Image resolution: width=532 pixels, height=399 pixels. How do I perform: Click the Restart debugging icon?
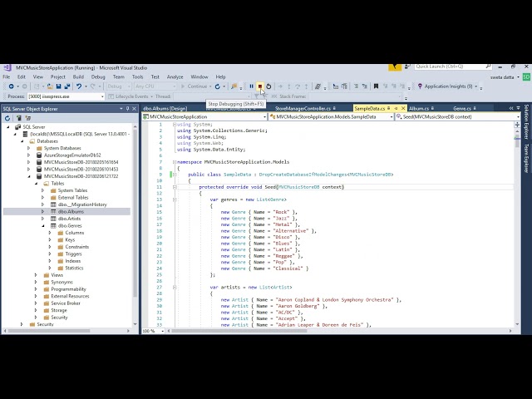(268, 86)
